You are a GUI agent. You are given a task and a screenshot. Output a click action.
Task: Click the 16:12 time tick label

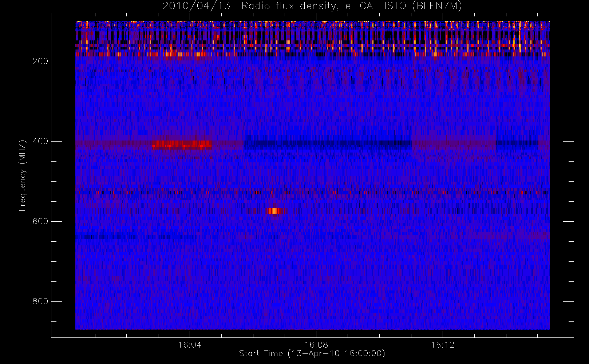coord(443,345)
